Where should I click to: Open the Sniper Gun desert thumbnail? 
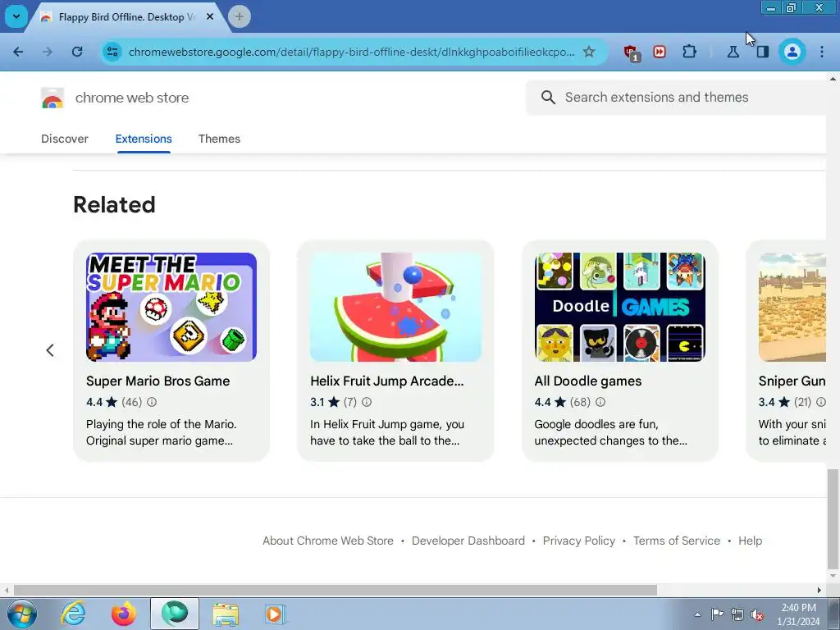click(x=792, y=307)
